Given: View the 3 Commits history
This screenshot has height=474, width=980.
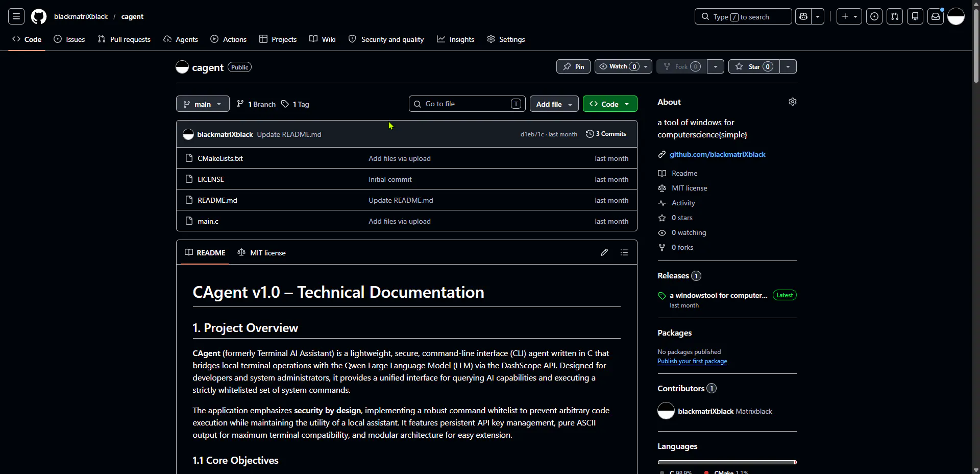Looking at the screenshot, I should point(606,134).
